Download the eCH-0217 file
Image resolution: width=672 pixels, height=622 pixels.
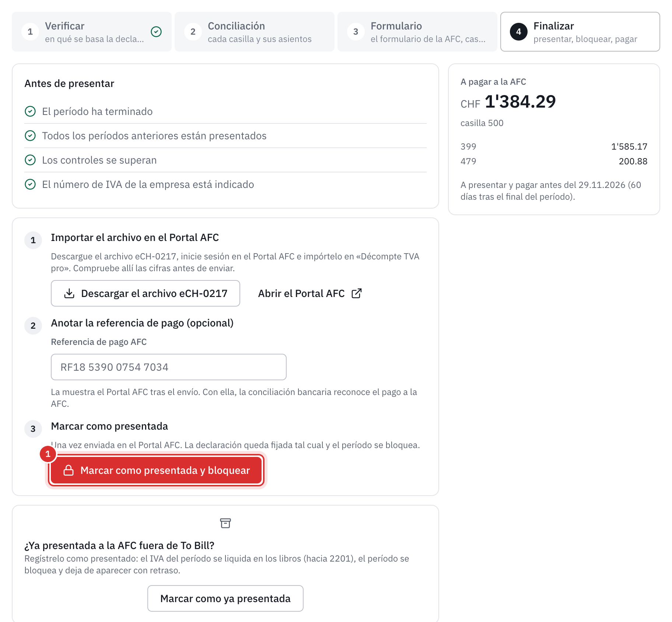point(146,293)
